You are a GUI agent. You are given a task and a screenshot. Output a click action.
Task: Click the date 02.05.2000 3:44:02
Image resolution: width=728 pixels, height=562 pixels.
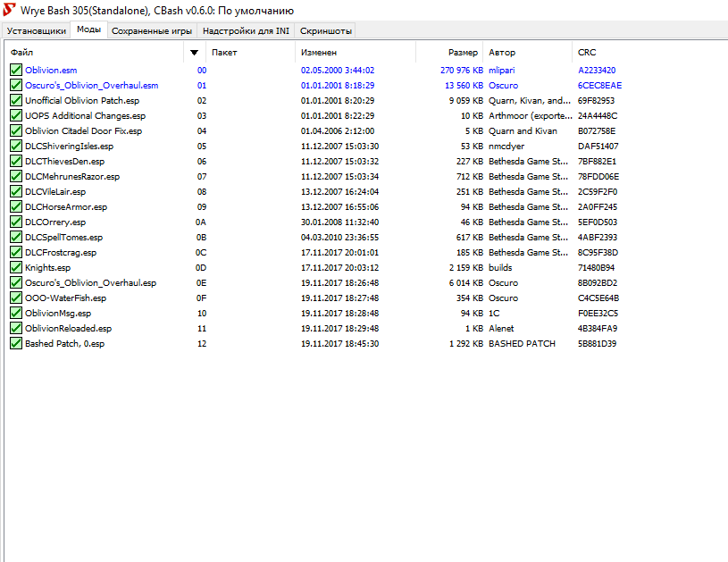click(338, 70)
